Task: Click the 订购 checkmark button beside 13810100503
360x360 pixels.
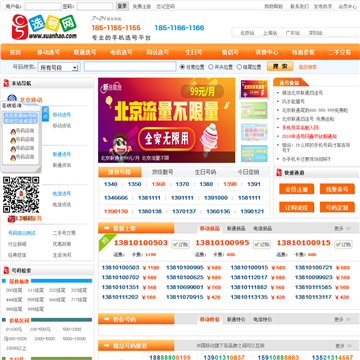Action: [180, 244]
